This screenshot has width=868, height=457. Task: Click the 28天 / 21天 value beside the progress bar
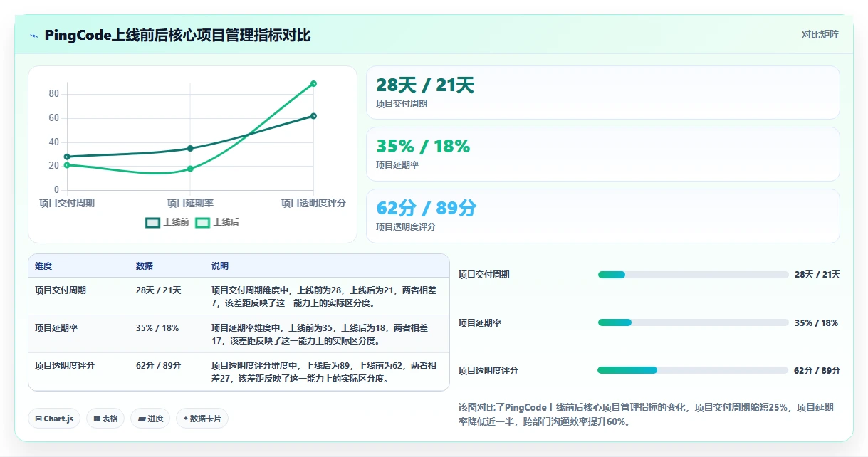[817, 275]
